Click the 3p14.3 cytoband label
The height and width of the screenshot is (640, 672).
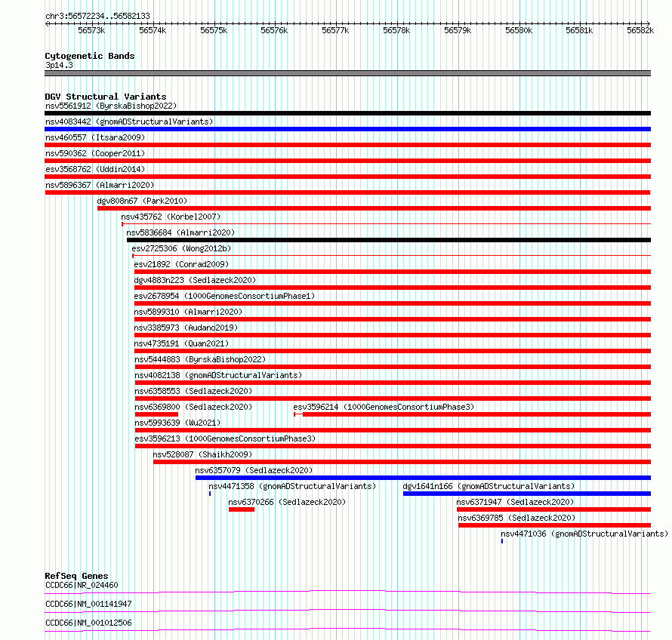pyautogui.click(x=59, y=65)
